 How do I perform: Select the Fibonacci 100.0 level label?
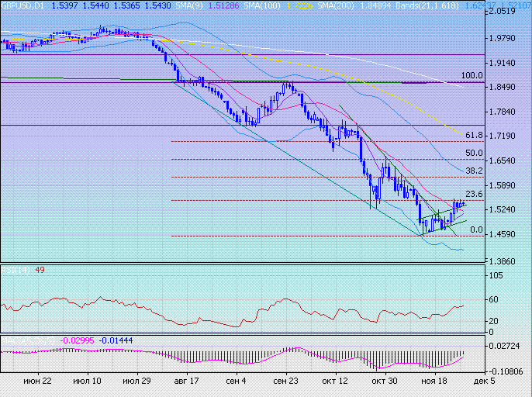pos(472,76)
